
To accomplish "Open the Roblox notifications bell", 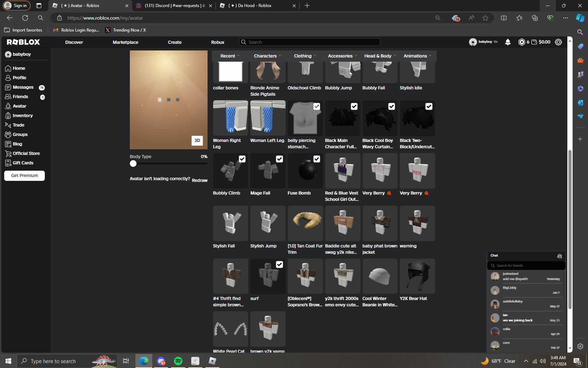I will click(x=508, y=42).
